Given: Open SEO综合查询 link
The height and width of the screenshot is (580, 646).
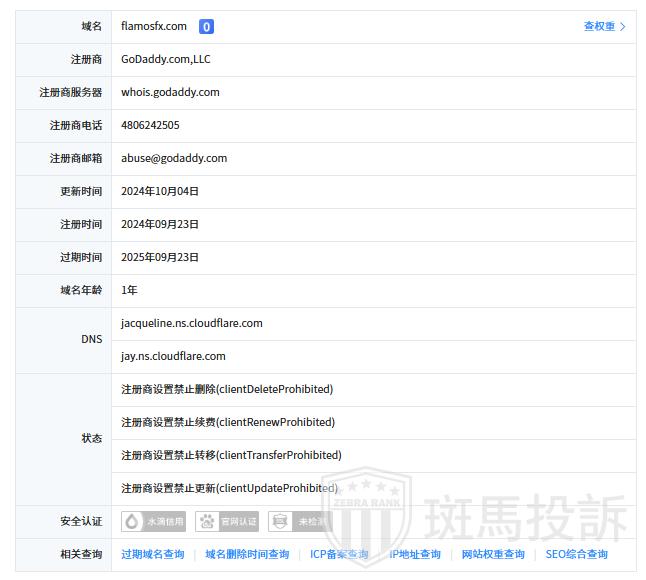Looking at the screenshot, I should point(576,555).
